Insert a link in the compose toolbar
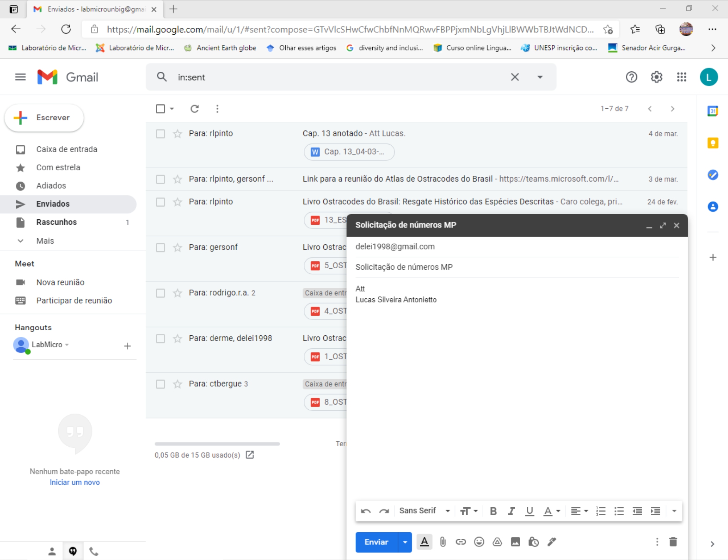The width and height of the screenshot is (728, 560). (x=461, y=542)
